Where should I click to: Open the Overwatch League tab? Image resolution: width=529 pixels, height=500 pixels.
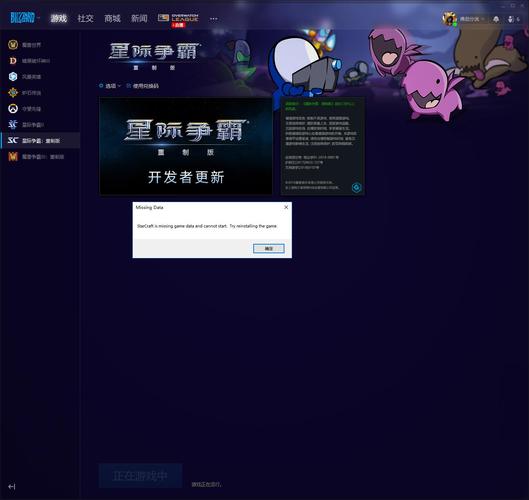(x=178, y=20)
